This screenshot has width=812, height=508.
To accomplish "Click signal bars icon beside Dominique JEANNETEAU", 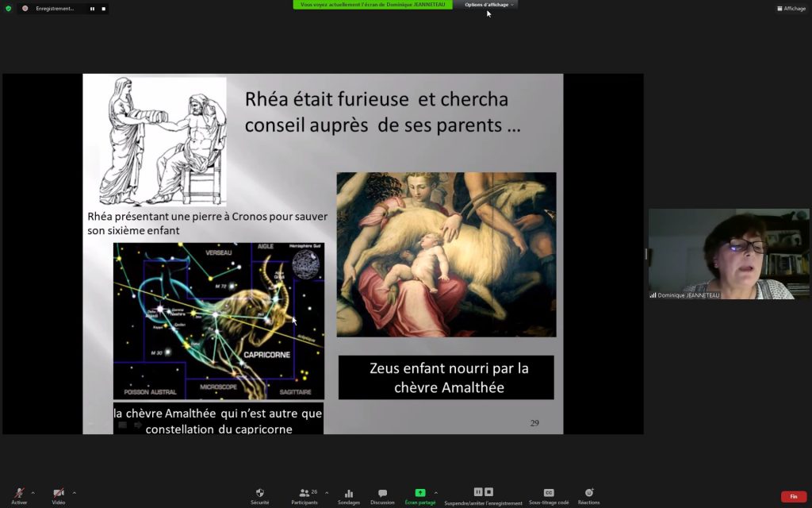I will coord(653,295).
